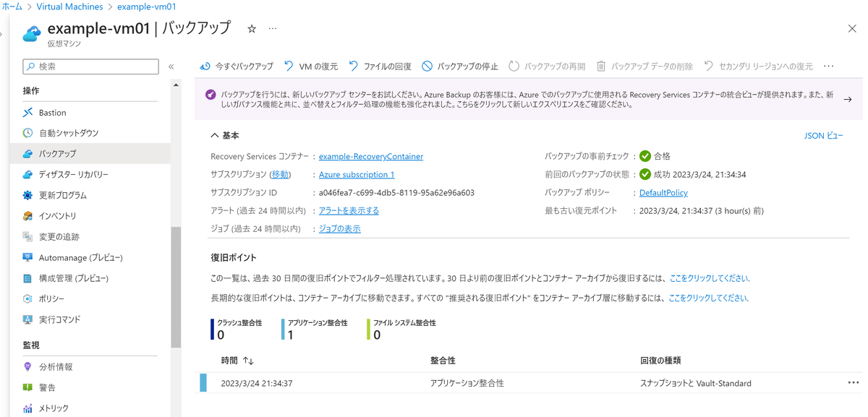Start 今すぐバックアップ from the toolbar

pos(237,66)
